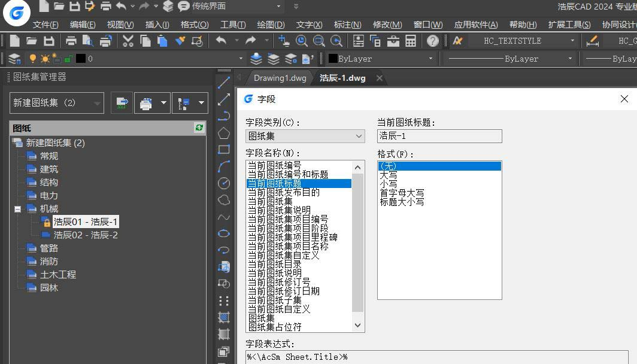Open the layer 0 dropdown list
Viewport: 637px width, 364px height.
coord(241,59)
